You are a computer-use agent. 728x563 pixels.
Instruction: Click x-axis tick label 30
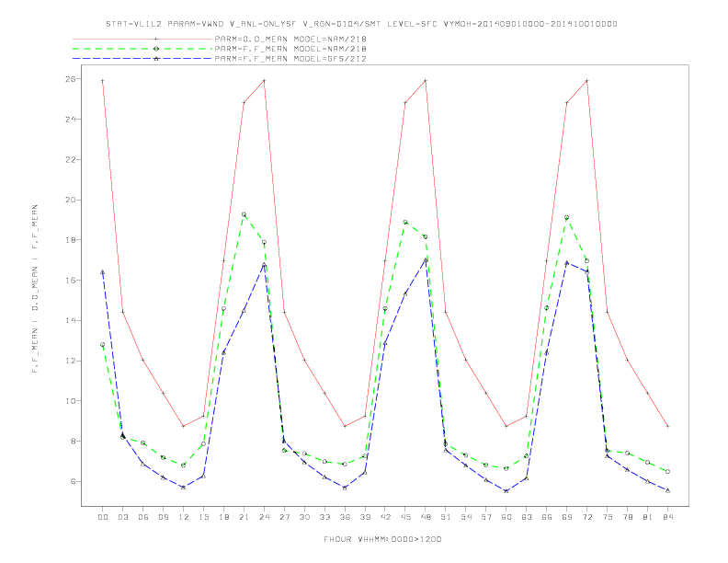(x=304, y=517)
